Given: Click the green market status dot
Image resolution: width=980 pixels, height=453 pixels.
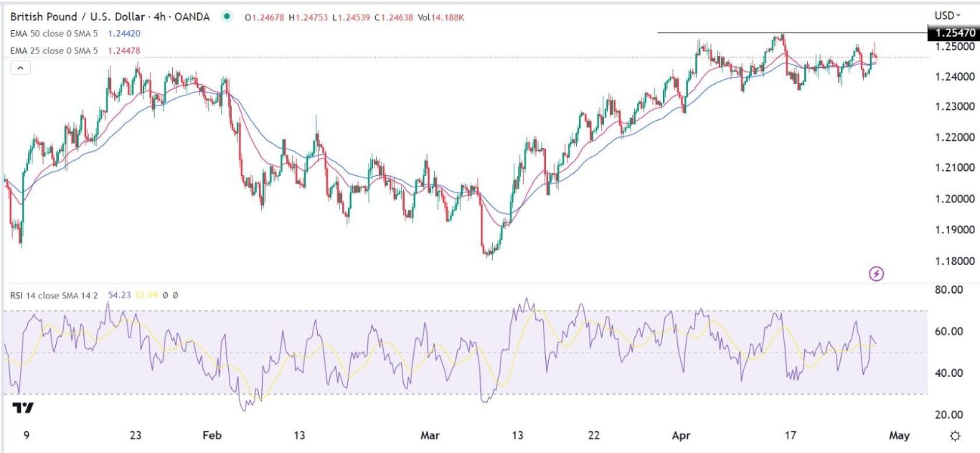Looking at the screenshot, I should click(x=228, y=16).
